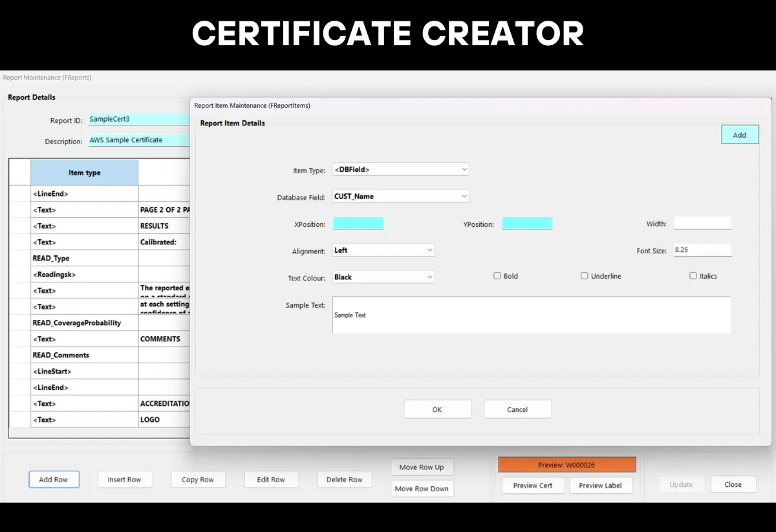Enable the Italics checkbox
The image size is (776, 532).
[x=693, y=275]
